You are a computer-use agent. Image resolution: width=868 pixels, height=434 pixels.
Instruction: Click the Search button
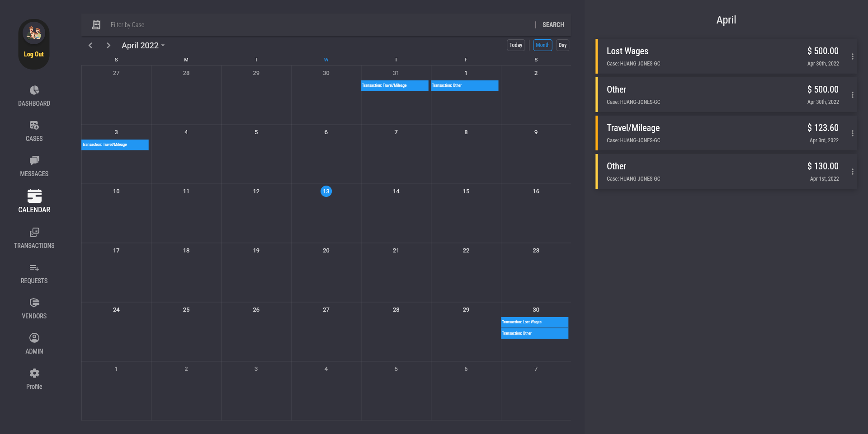(x=553, y=25)
